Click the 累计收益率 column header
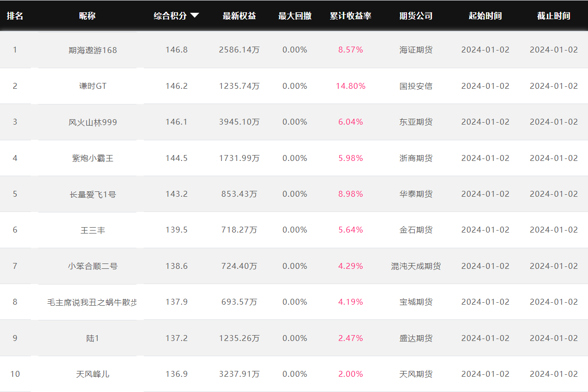The height and width of the screenshot is (392, 588). [350, 16]
